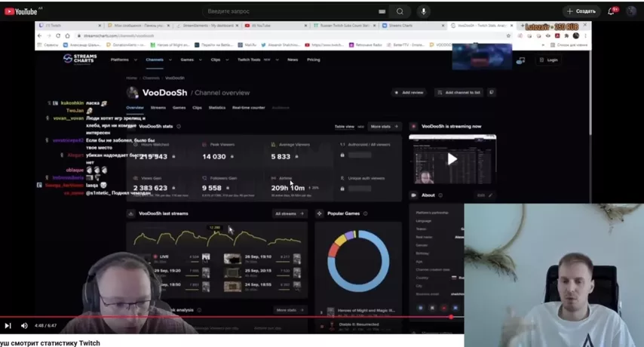Switch to the StreamElements dashboard tab
This screenshot has height=347, width=644.
[x=207, y=26]
